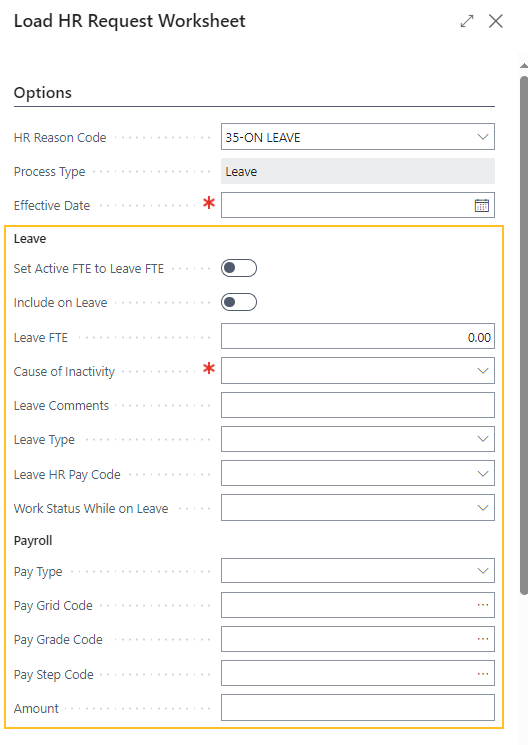Image resolution: width=528 pixels, height=745 pixels.
Task: Click the vertical scrollbar thumb
Action: [524, 335]
